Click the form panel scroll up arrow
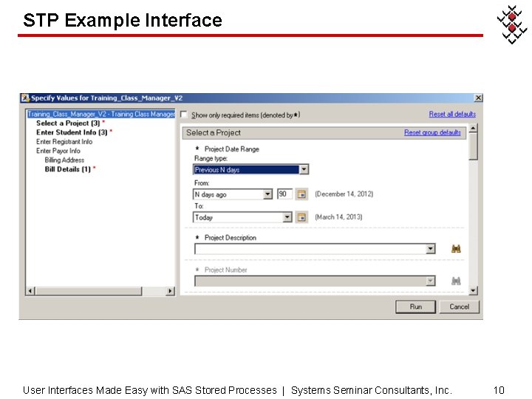The height and width of the screenshot is (399, 532). [473, 128]
